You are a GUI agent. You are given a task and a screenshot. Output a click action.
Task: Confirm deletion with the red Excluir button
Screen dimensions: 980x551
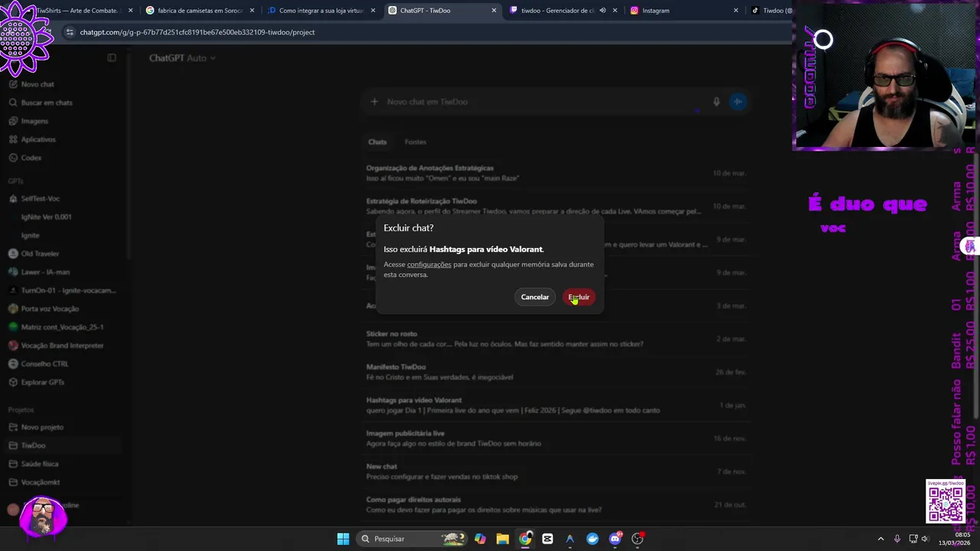(x=579, y=297)
